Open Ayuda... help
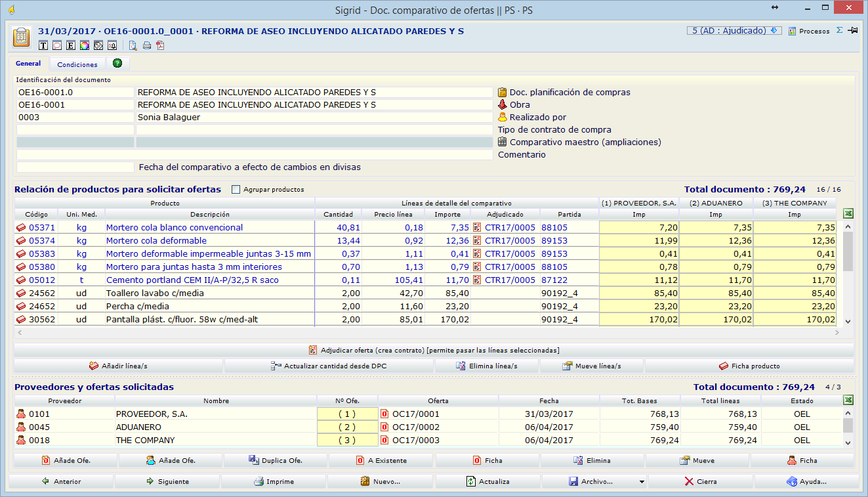This screenshot has width=868, height=497. [806, 481]
